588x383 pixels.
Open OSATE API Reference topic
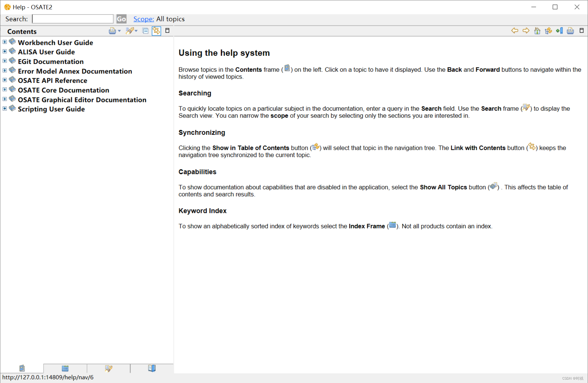click(x=53, y=80)
